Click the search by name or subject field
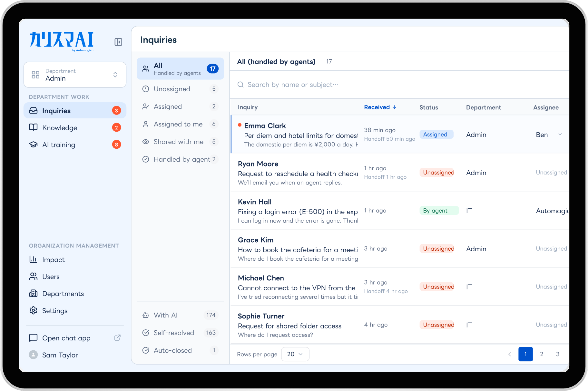Screen dimensions: 588x391 pos(399,85)
